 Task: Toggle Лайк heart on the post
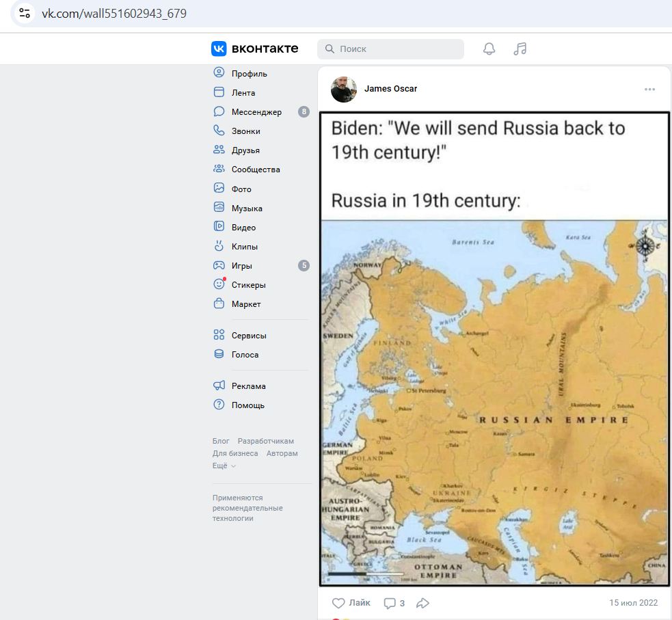[x=338, y=603]
